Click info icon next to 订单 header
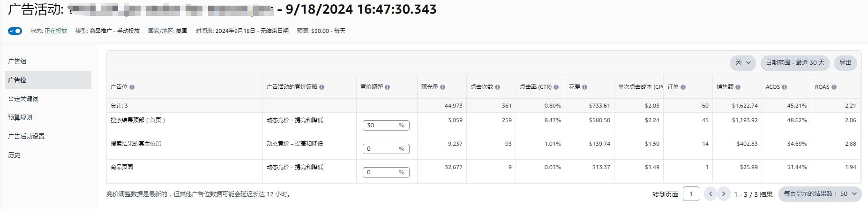 point(683,87)
